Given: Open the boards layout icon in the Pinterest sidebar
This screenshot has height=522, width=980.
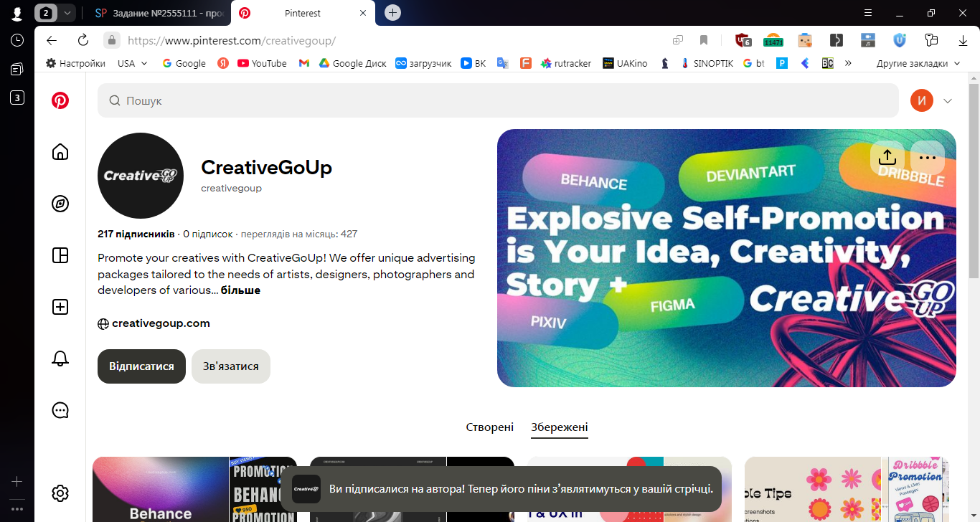Looking at the screenshot, I should pyautogui.click(x=60, y=255).
